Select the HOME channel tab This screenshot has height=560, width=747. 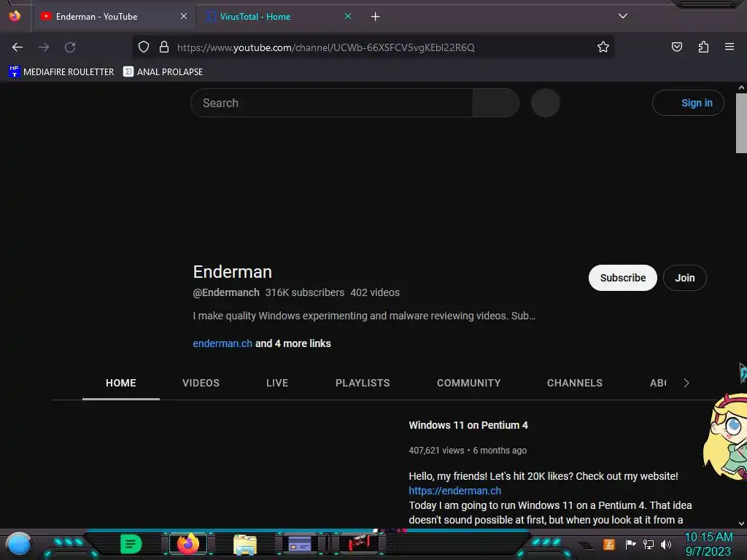pos(121,383)
